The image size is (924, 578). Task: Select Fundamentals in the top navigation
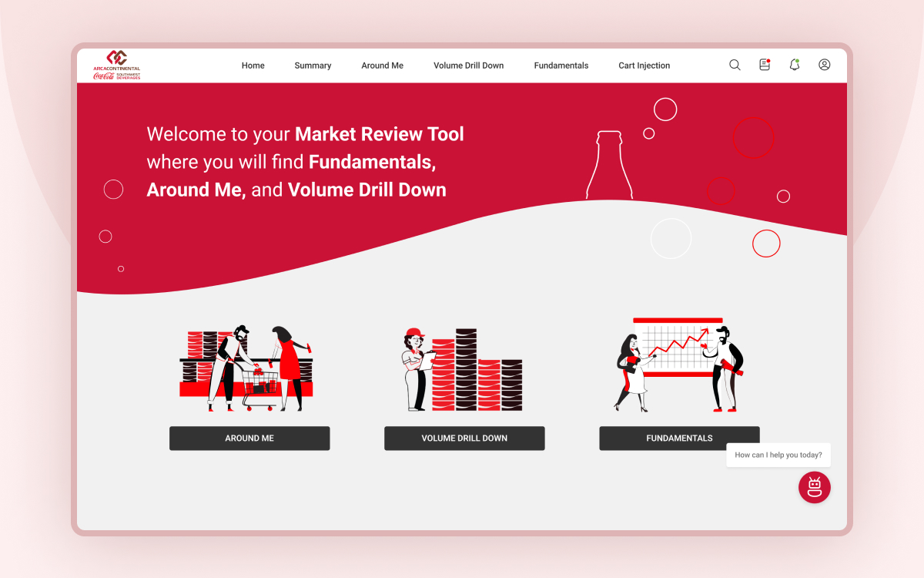coord(561,66)
